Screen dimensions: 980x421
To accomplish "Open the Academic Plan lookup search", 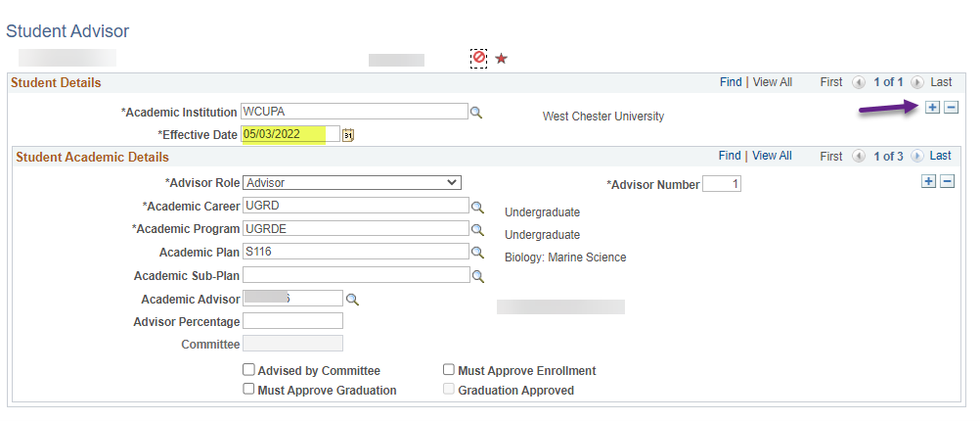I will point(477,253).
